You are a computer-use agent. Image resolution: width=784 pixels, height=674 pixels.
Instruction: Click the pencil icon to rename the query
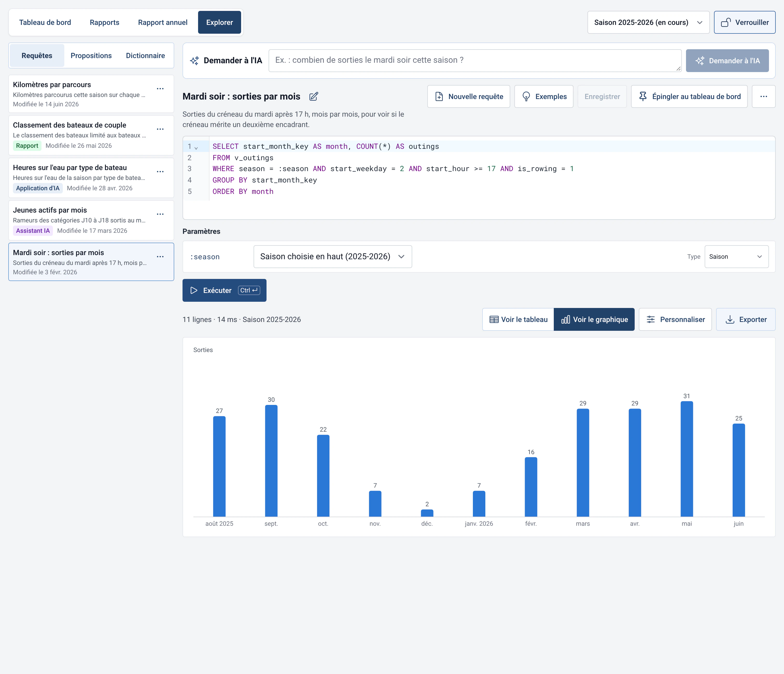313,96
